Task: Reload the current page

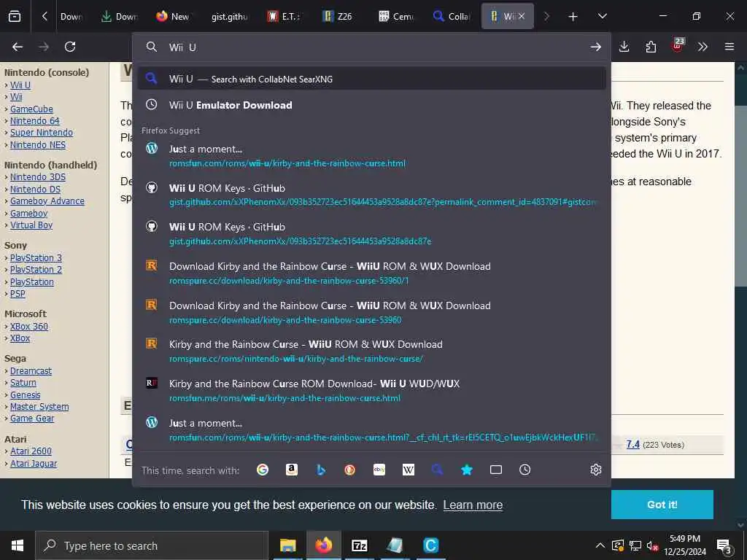Action: coord(70,47)
